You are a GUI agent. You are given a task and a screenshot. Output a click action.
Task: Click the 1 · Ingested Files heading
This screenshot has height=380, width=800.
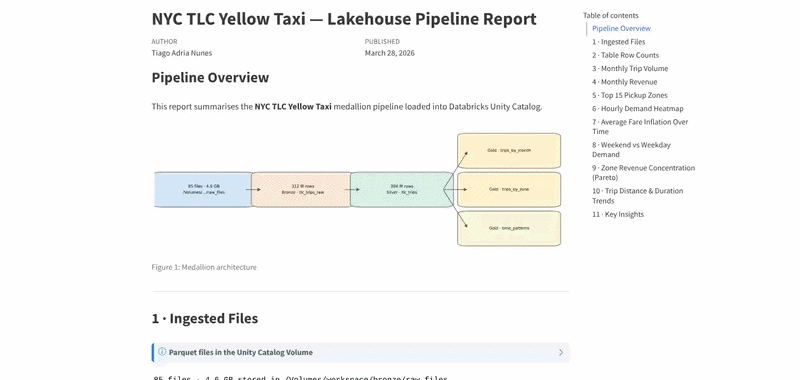coord(205,318)
